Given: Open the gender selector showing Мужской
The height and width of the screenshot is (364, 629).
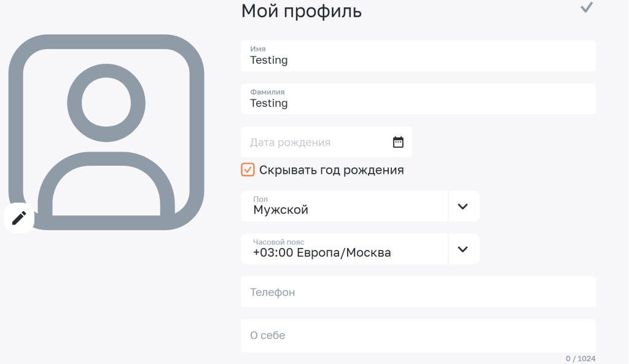Looking at the screenshot, I should click(x=344, y=206).
